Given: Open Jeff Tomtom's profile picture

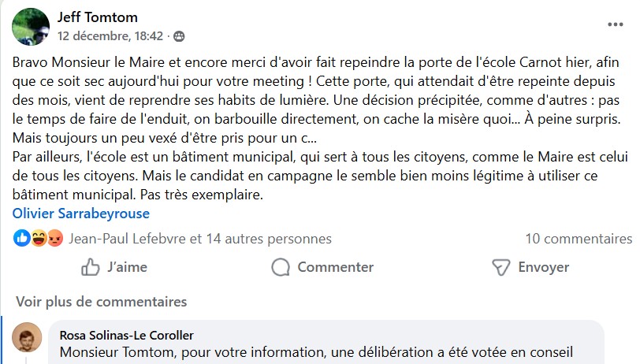Looking at the screenshot, I should point(31,27).
